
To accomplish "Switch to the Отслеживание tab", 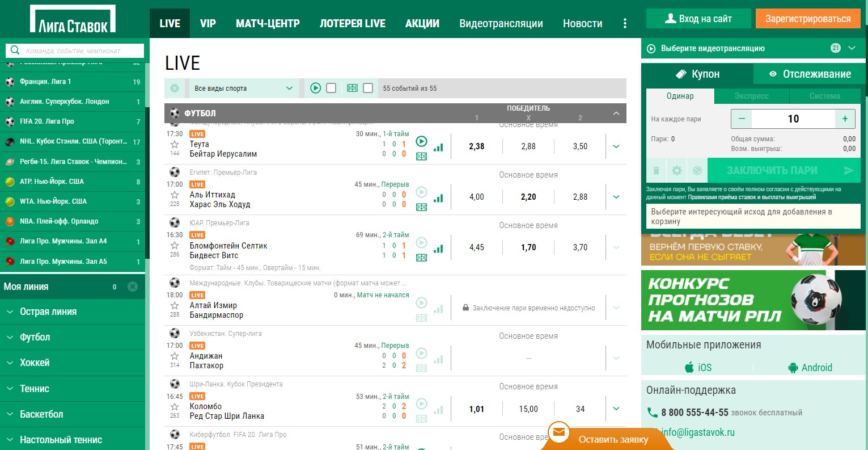I will (810, 74).
